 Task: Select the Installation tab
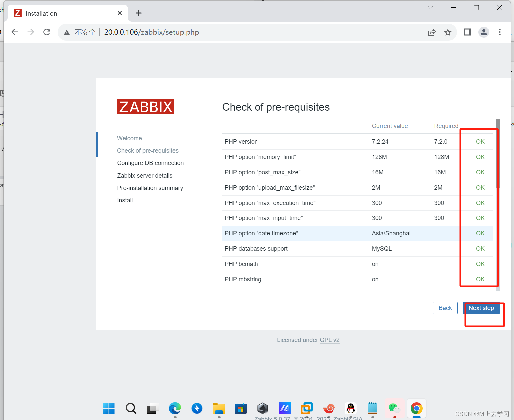pyautogui.click(x=68, y=13)
